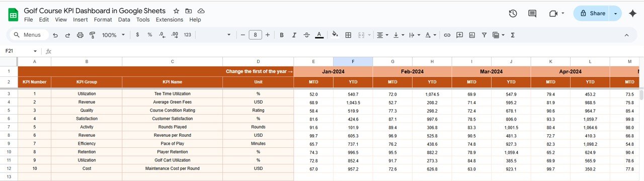The image size is (644, 181).
Task: Click the Gemini sparkle icon
Action: click(x=633, y=14)
